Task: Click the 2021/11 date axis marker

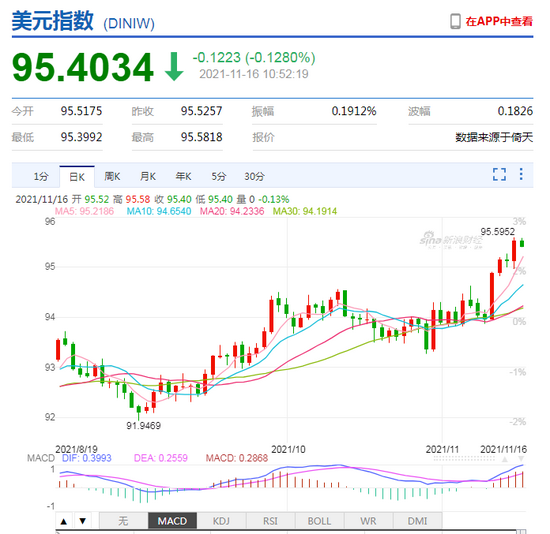Action: click(442, 449)
